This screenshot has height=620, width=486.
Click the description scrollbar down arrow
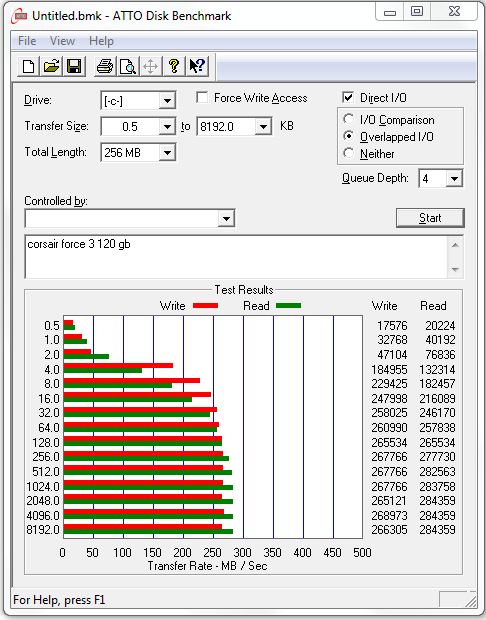(x=455, y=270)
